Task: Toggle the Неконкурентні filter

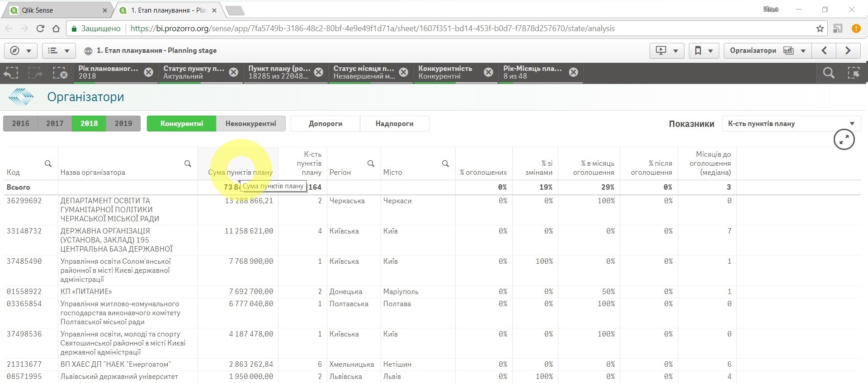Action: [x=250, y=123]
